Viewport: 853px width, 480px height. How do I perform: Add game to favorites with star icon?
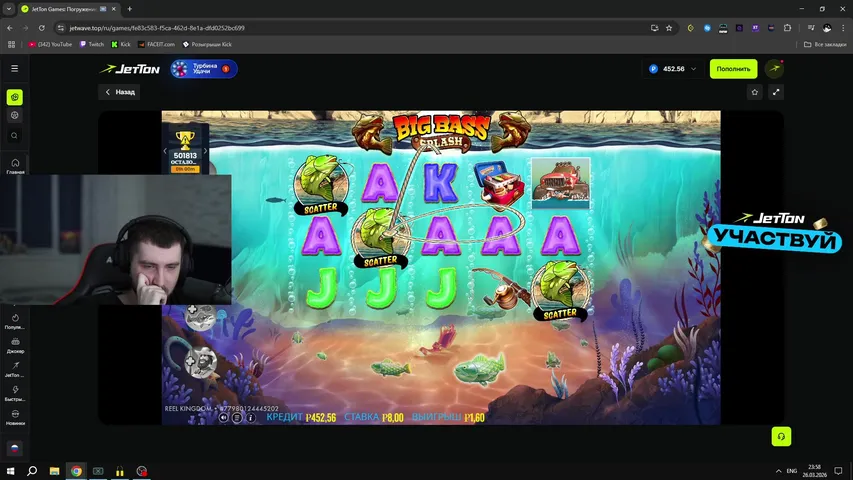pyautogui.click(x=755, y=92)
